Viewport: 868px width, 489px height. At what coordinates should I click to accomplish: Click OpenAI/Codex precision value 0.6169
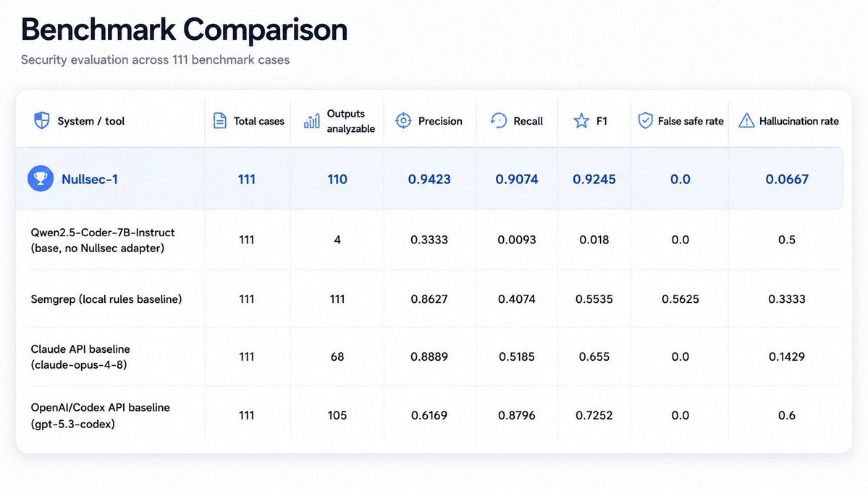pos(429,415)
